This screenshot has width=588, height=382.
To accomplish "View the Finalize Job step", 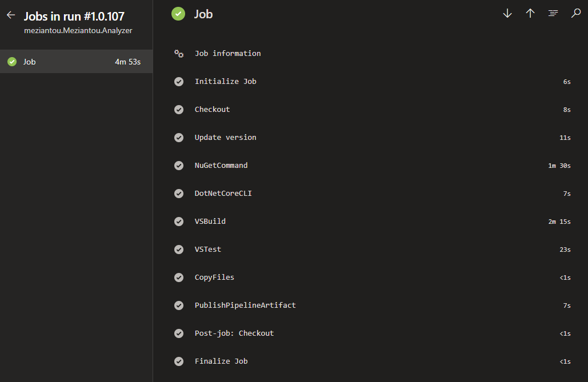I will click(x=221, y=361).
